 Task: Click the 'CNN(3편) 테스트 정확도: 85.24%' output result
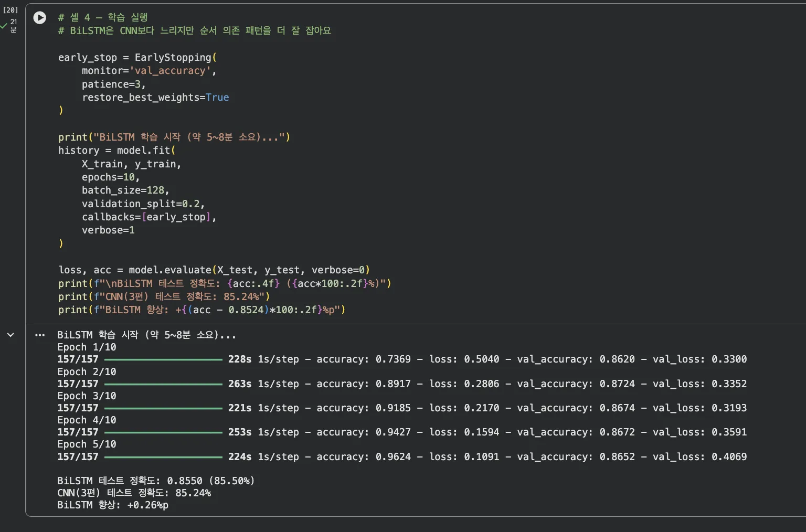(134, 493)
